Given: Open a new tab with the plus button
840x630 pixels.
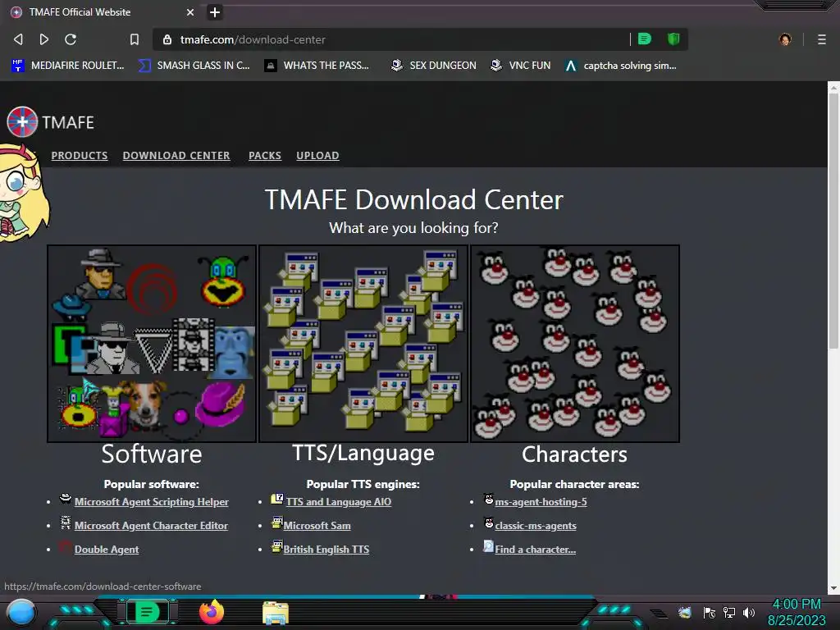Looking at the screenshot, I should (x=215, y=11).
